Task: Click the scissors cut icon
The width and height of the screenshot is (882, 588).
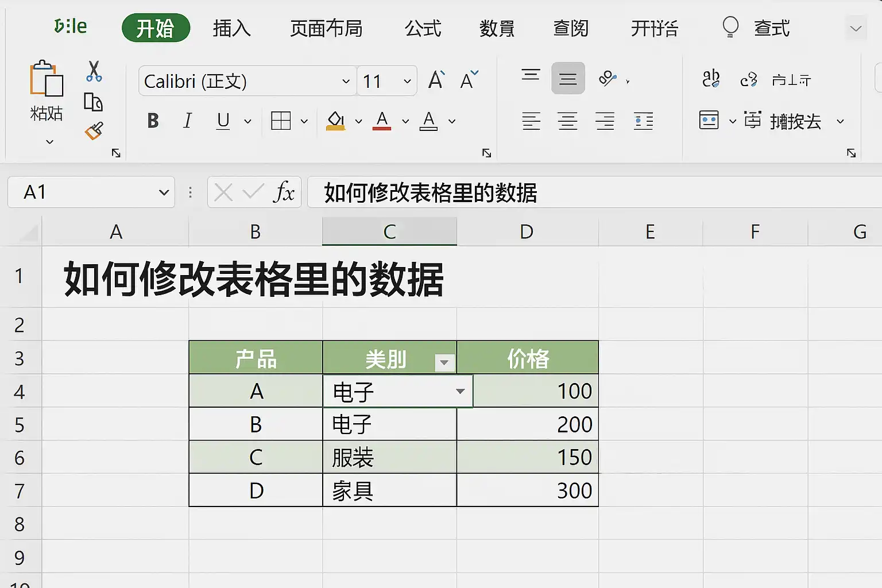Action: tap(94, 71)
